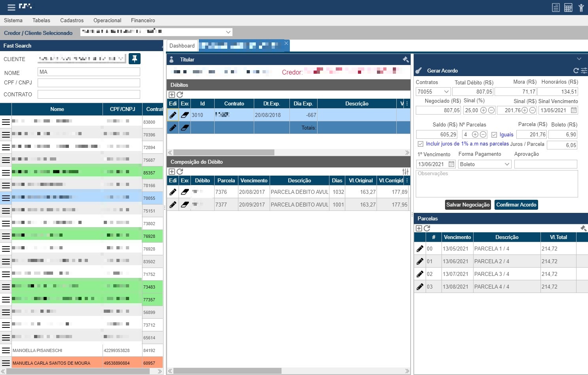Open the Tabelas menu
This screenshot has height=375, width=588.
(41, 20)
